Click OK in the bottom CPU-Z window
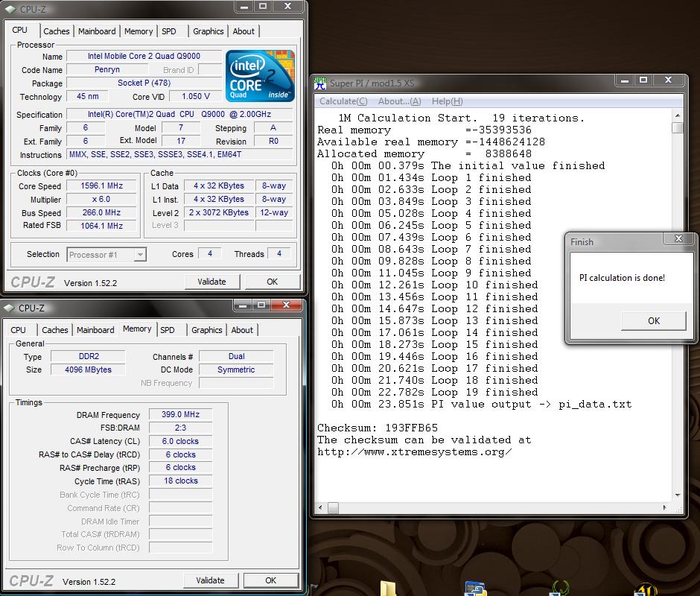Image resolution: width=700 pixels, height=596 pixels. coord(271,580)
